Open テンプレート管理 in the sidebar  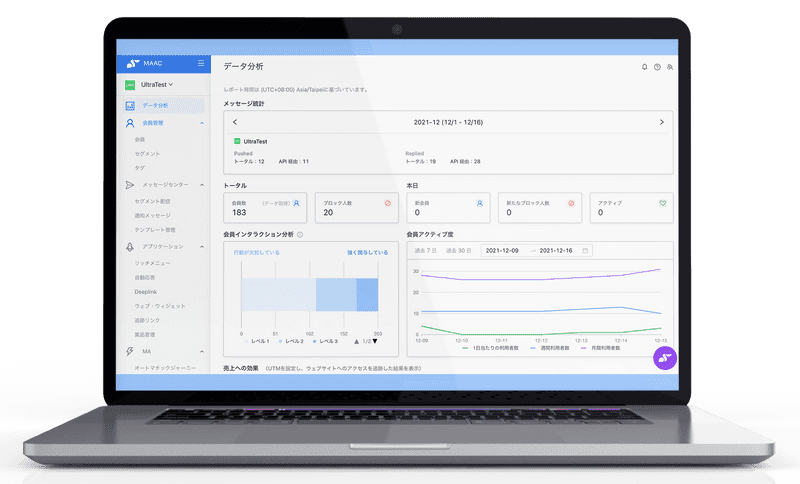tap(155, 230)
